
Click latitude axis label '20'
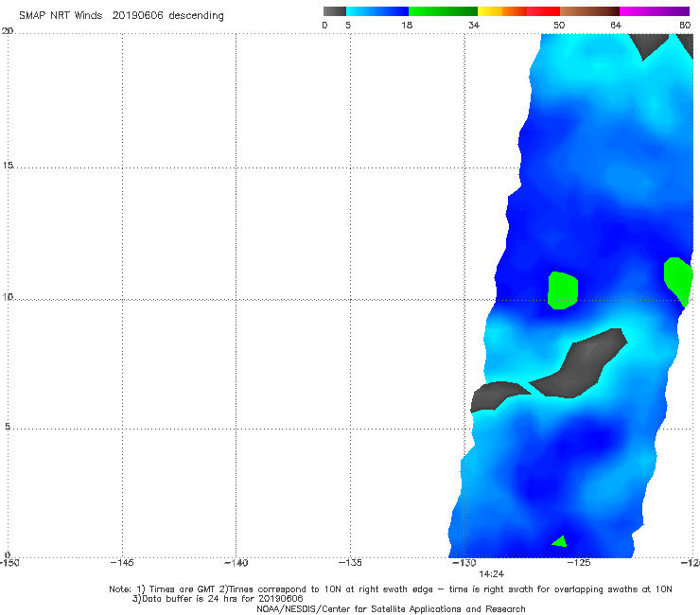tap(8, 31)
